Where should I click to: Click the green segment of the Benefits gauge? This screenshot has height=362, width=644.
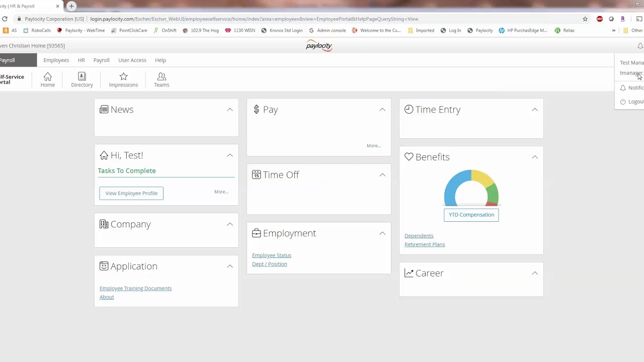pos(493,193)
